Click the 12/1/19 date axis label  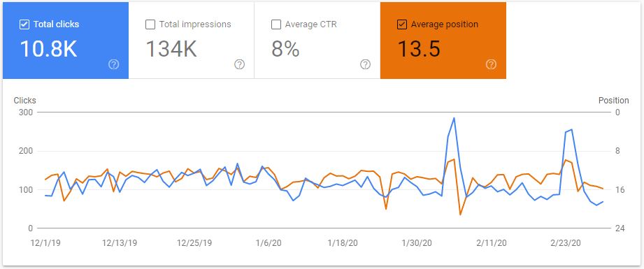click(x=45, y=242)
